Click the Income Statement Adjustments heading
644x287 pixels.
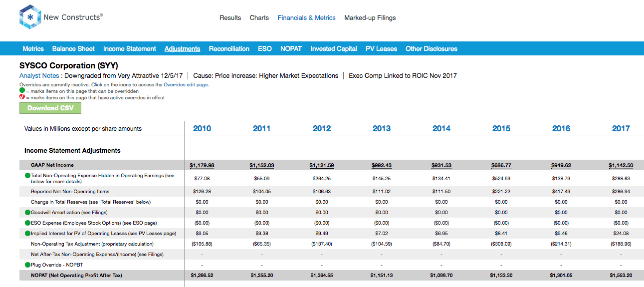coord(72,150)
